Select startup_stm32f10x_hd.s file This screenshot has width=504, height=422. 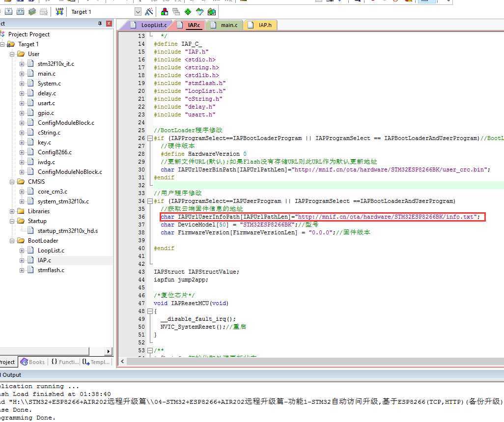click(x=68, y=231)
